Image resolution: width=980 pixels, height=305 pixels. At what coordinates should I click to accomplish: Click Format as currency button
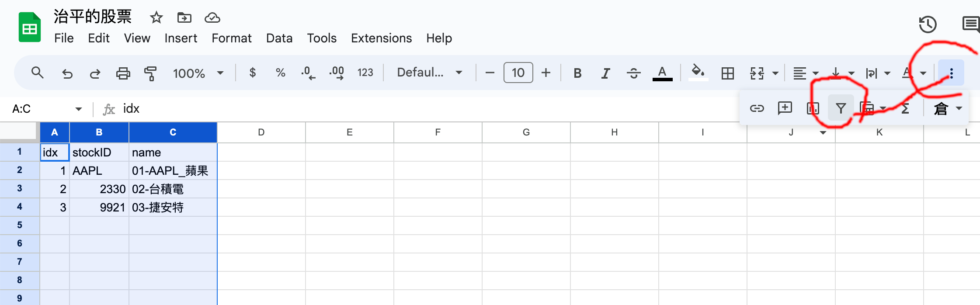[x=252, y=73]
